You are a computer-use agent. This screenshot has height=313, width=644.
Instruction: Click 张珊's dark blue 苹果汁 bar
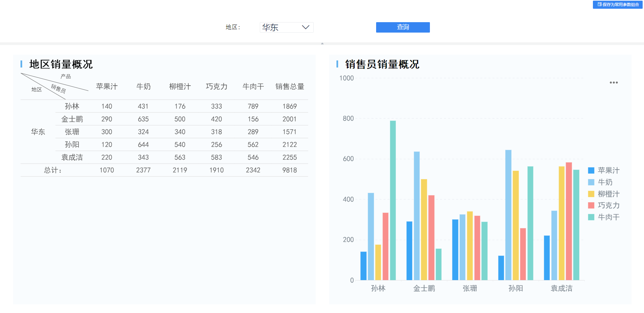pos(455,250)
